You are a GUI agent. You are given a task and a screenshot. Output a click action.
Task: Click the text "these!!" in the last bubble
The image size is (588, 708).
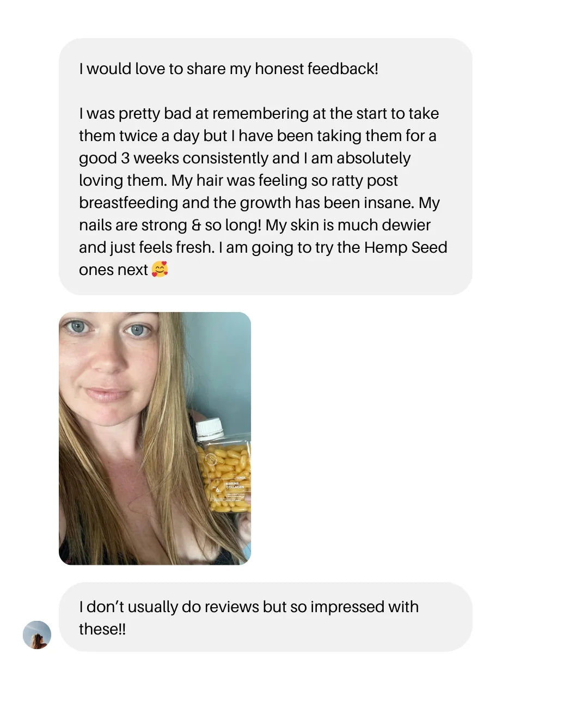coord(102,629)
